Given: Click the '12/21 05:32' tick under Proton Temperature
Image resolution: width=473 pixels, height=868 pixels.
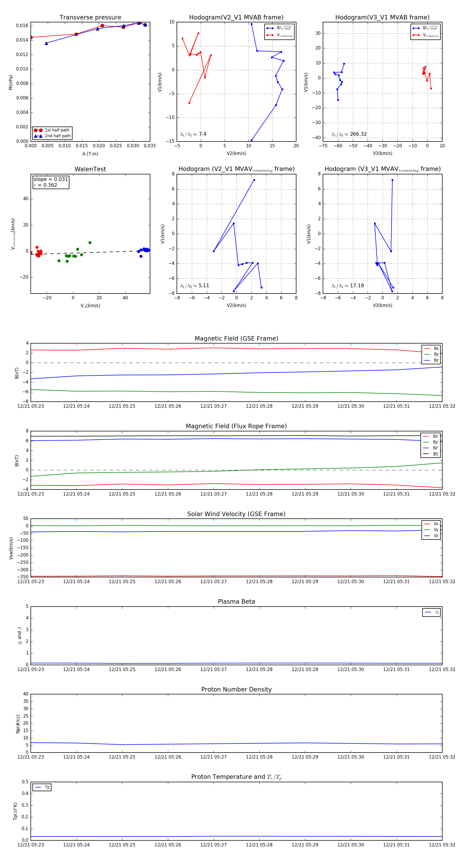Looking at the screenshot, I should tap(442, 845).
